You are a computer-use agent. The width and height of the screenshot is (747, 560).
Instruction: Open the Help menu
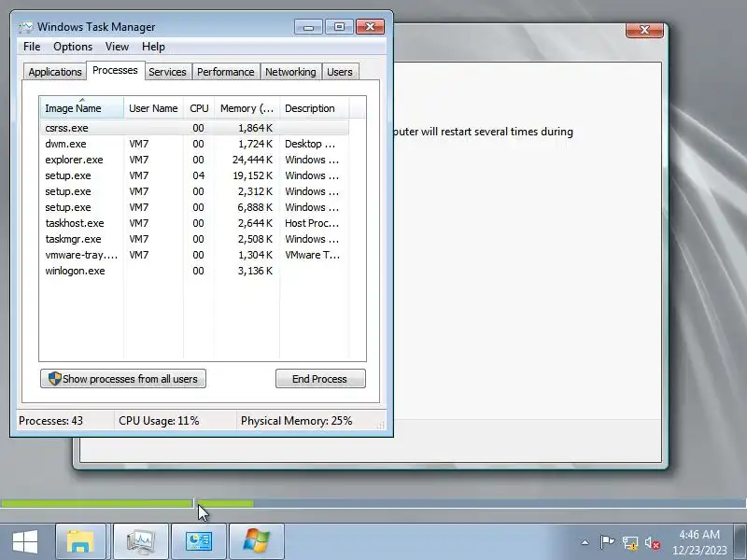point(153,47)
